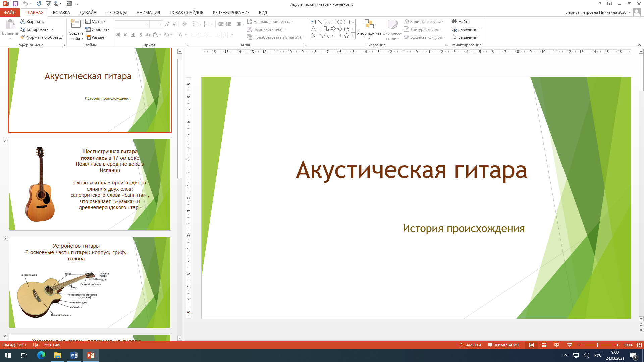Viewport: 644px width, 362px height.
Task: Align text left in paragraph group
Action: 195,35
